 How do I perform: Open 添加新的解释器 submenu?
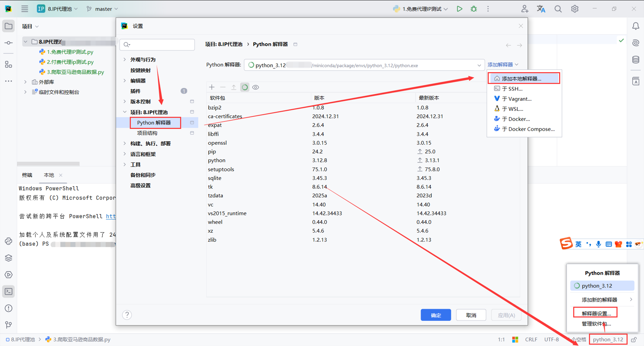click(602, 299)
